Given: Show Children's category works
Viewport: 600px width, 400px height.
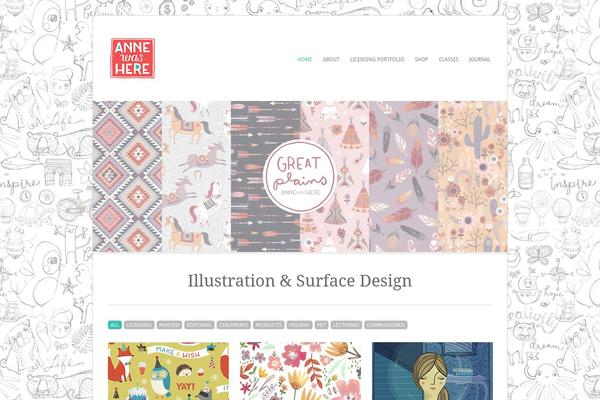Looking at the screenshot, I should pos(233,325).
